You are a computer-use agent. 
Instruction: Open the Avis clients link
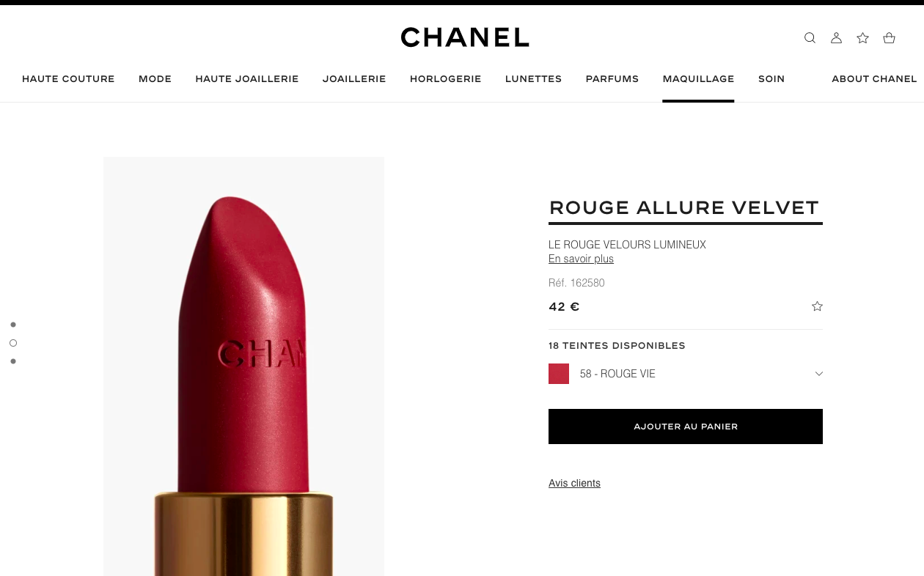pyautogui.click(x=574, y=483)
